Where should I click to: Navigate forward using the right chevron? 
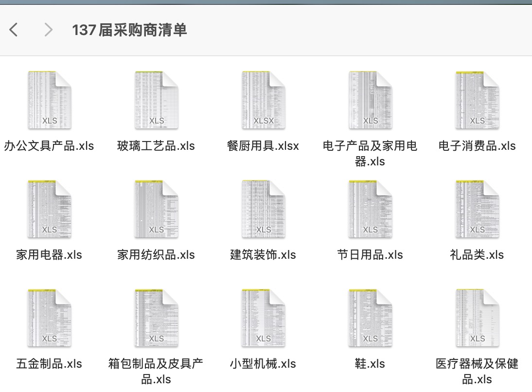48,30
